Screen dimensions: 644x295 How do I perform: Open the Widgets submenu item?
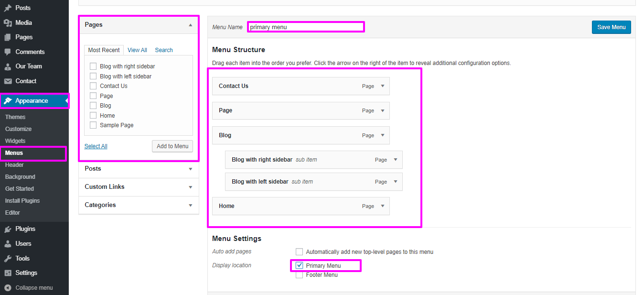pyautogui.click(x=15, y=141)
